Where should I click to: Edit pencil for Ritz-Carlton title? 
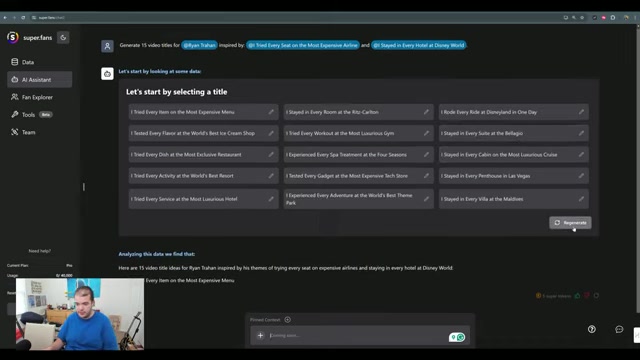tap(426, 112)
